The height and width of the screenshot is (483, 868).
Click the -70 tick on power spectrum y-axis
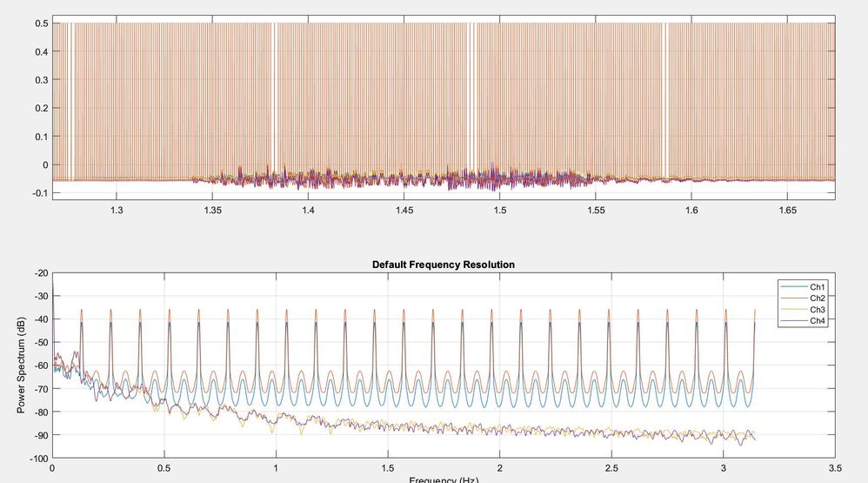tap(42, 389)
